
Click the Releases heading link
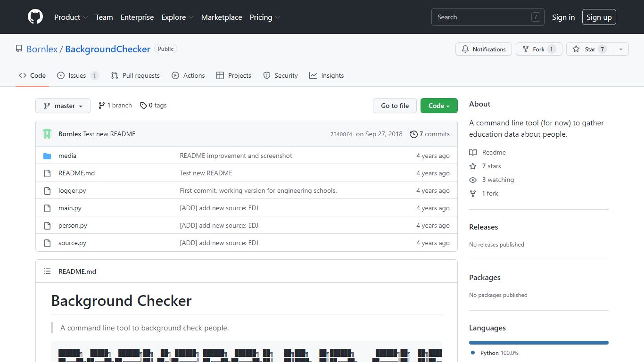click(484, 227)
